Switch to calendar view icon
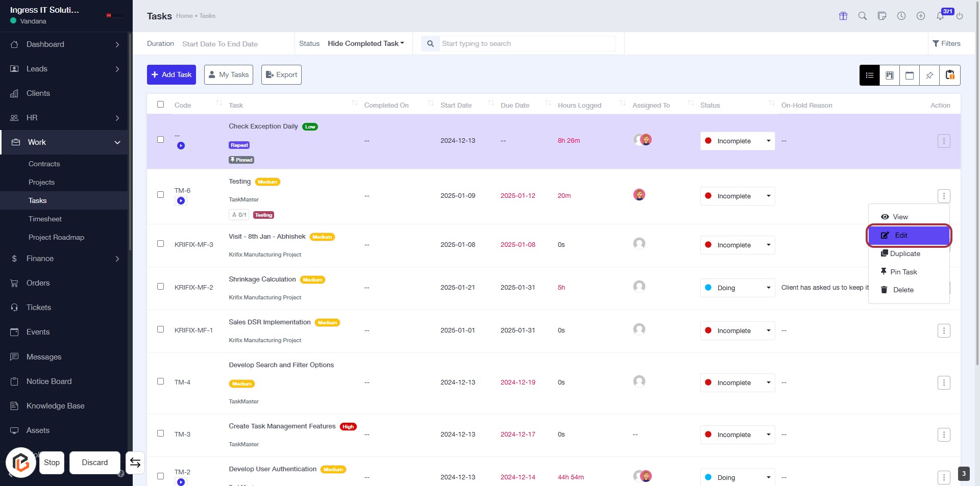 909,75
